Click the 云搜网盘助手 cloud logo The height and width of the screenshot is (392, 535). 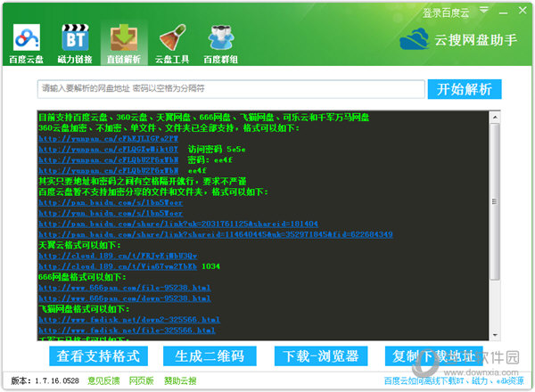click(x=415, y=38)
